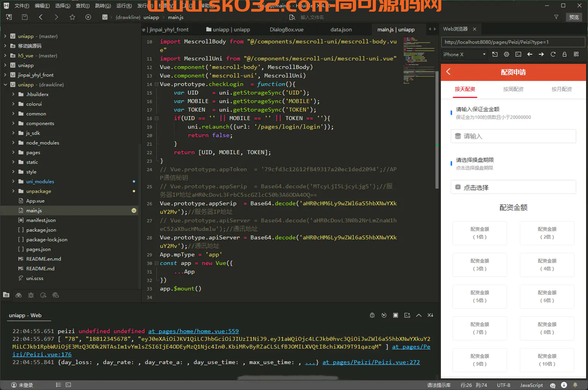Open the 编辑(E) menu
The width and height of the screenshot is (588, 390).
click(42, 6)
